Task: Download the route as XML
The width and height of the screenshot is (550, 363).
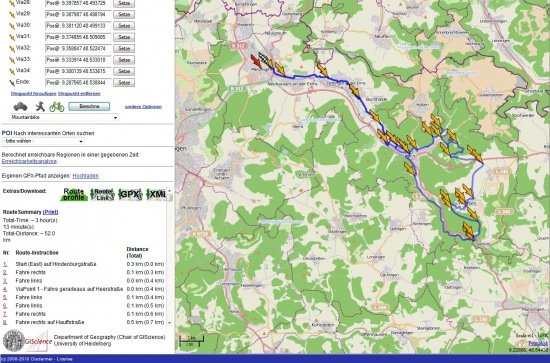Action: click(156, 194)
